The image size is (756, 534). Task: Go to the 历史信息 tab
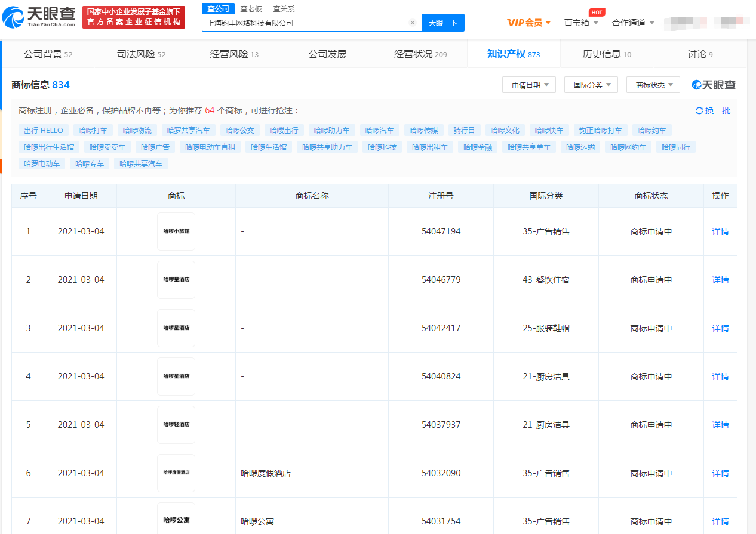tap(607, 54)
